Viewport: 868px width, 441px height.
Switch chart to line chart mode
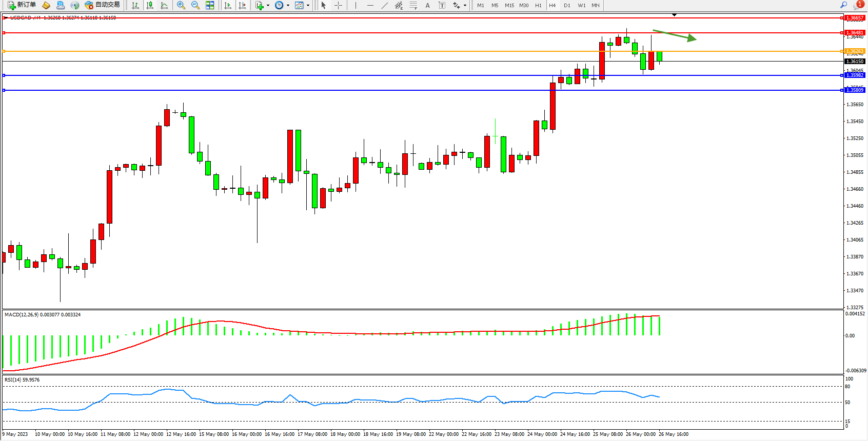(x=164, y=5)
